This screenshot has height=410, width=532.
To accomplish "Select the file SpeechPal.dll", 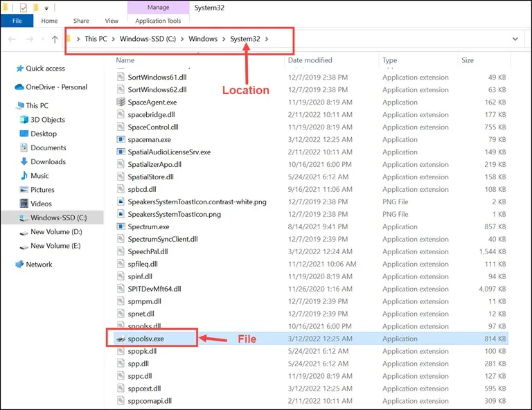I will pos(148,251).
